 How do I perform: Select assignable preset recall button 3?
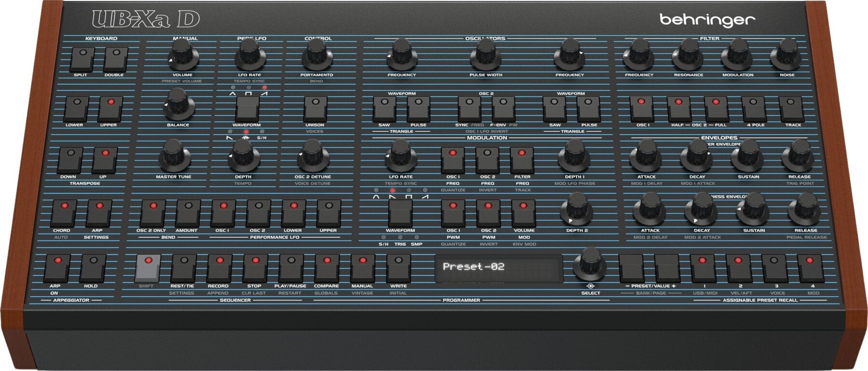pyautogui.click(x=774, y=268)
